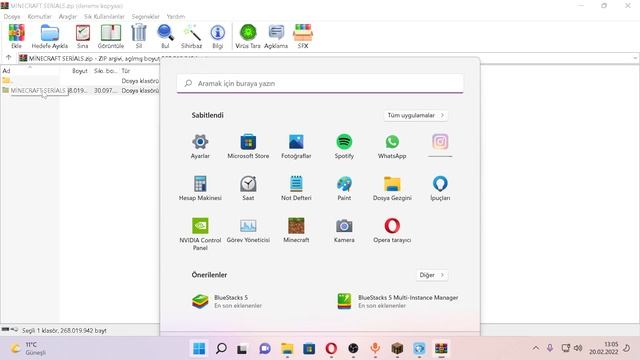Click the SFX toolbar icon
This screenshot has width=640, height=360.
coord(303,37)
